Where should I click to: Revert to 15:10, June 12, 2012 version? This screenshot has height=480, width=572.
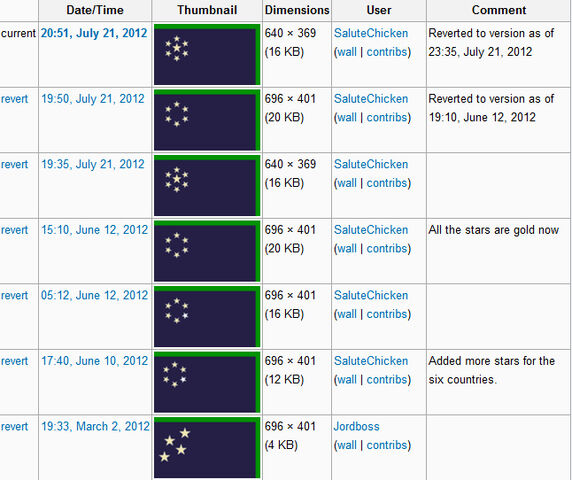click(x=14, y=230)
